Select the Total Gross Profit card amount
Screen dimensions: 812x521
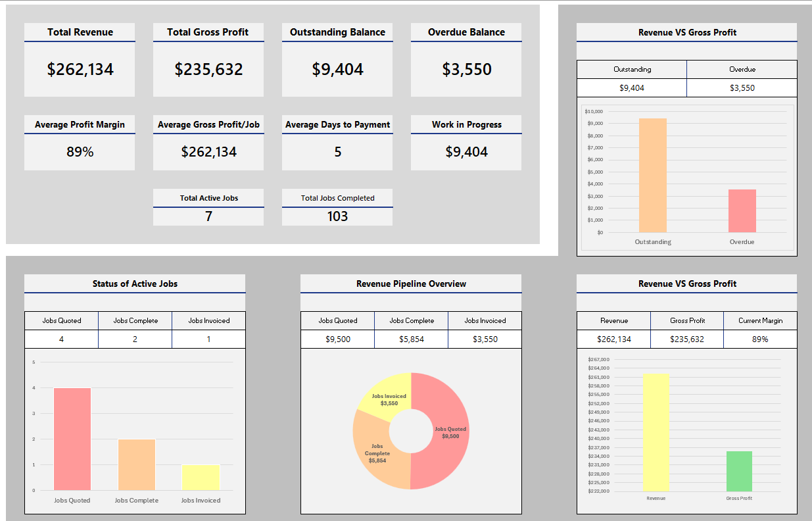coord(208,69)
